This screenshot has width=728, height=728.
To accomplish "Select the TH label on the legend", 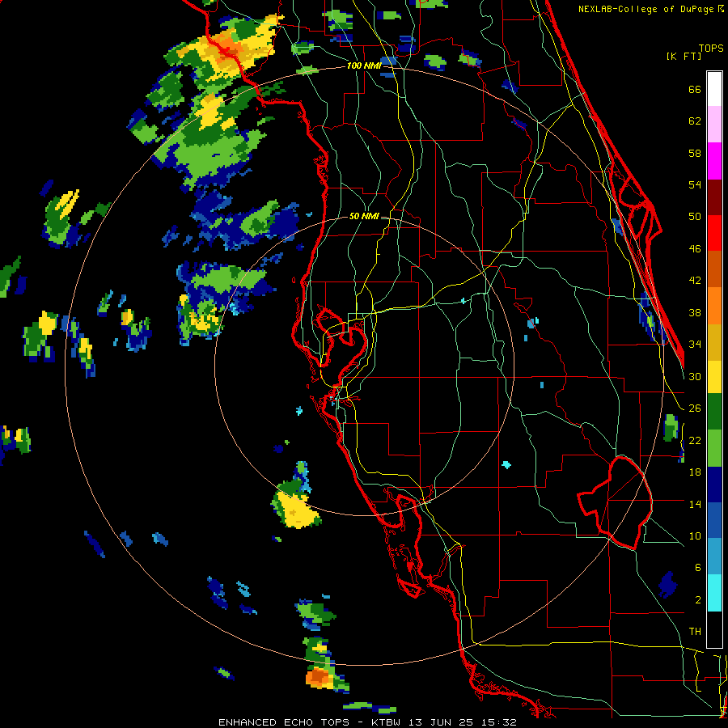I will [x=695, y=632].
